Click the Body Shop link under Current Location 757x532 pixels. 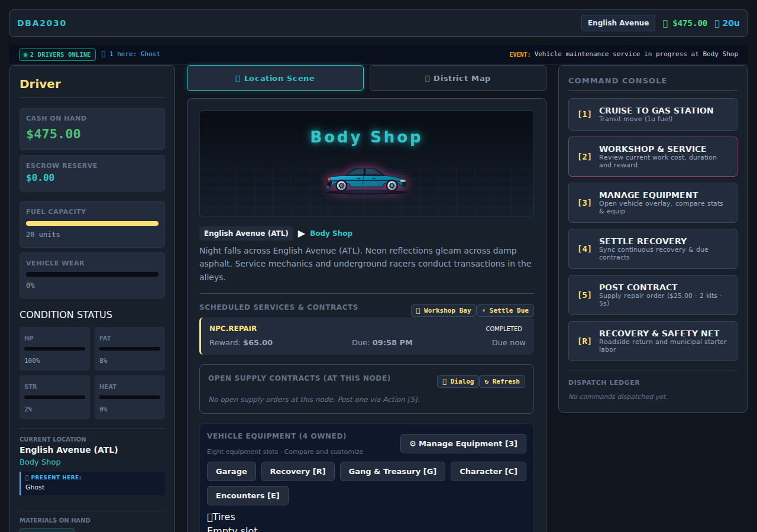(x=40, y=462)
